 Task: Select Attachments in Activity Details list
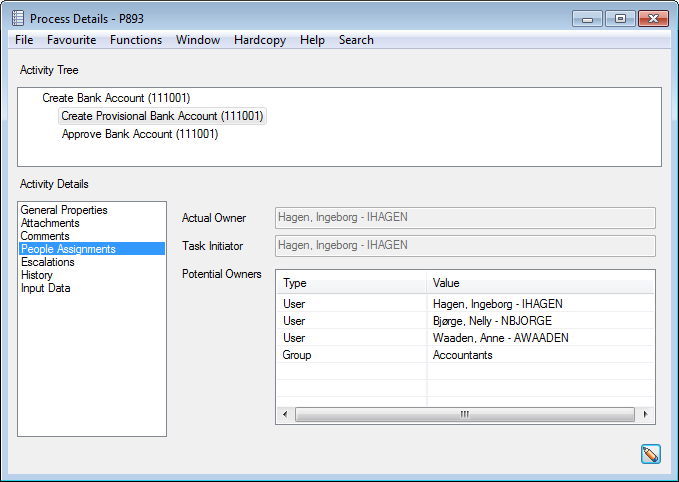click(x=50, y=223)
